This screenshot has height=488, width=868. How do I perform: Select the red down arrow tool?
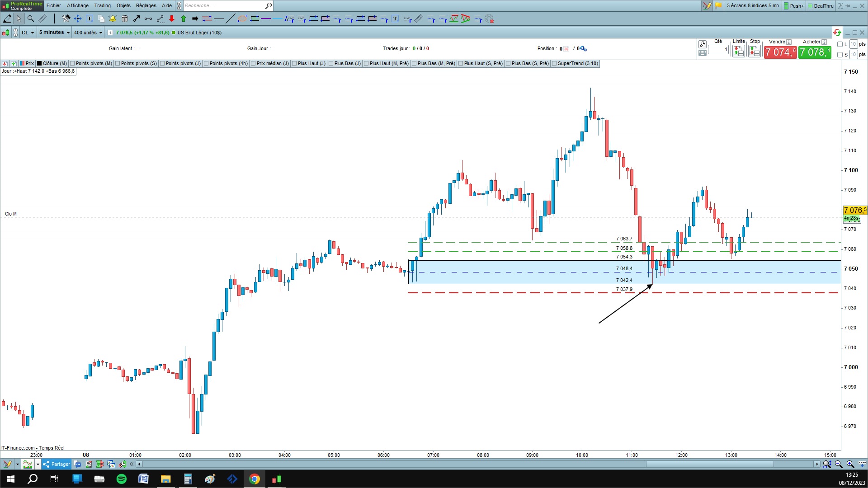pyautogui.click(x=172, y=19)
